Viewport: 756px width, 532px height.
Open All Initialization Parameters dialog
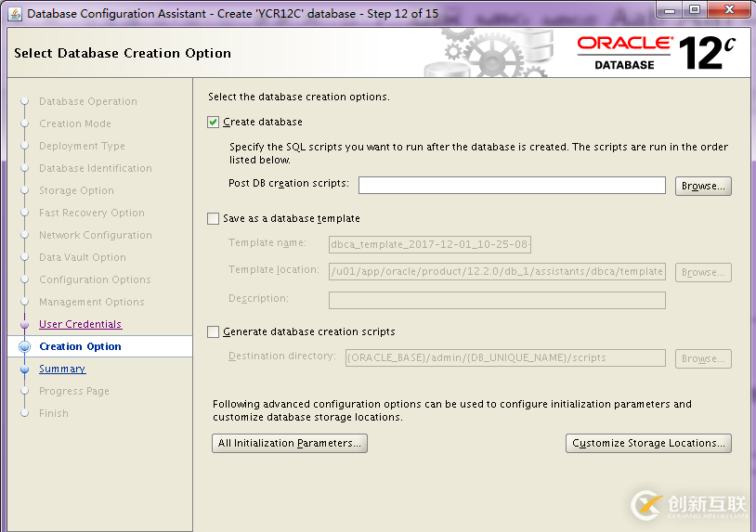click(290, 444)
